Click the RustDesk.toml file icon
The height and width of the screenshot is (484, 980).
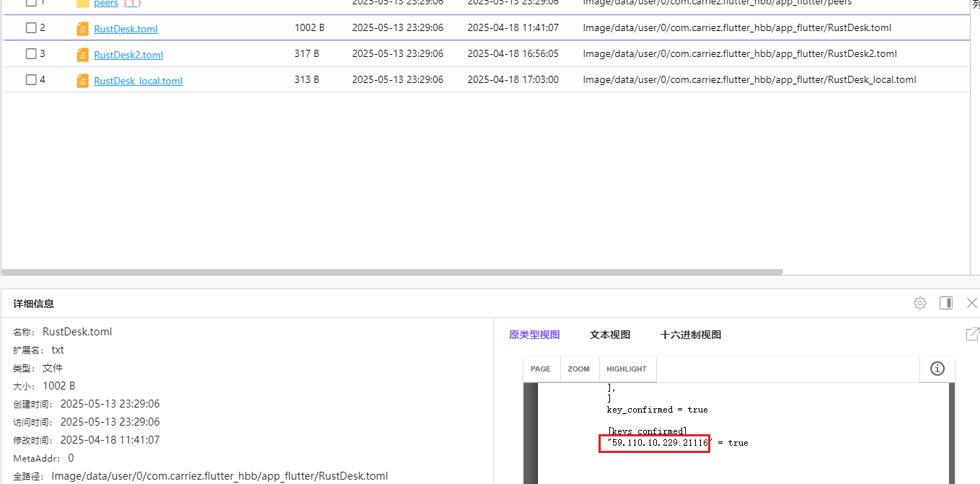pyautogui.click(x=83, y=29)
